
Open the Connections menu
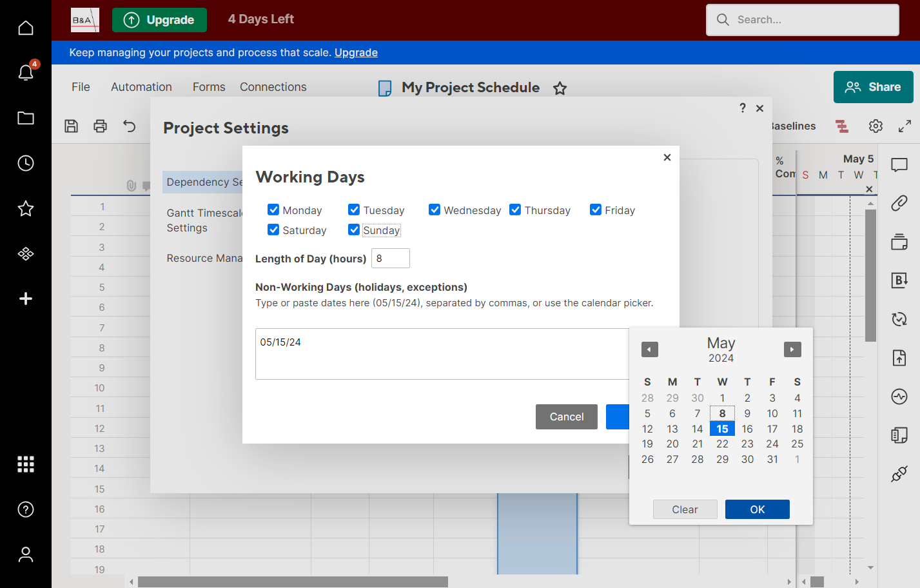(x=273, y=87)
